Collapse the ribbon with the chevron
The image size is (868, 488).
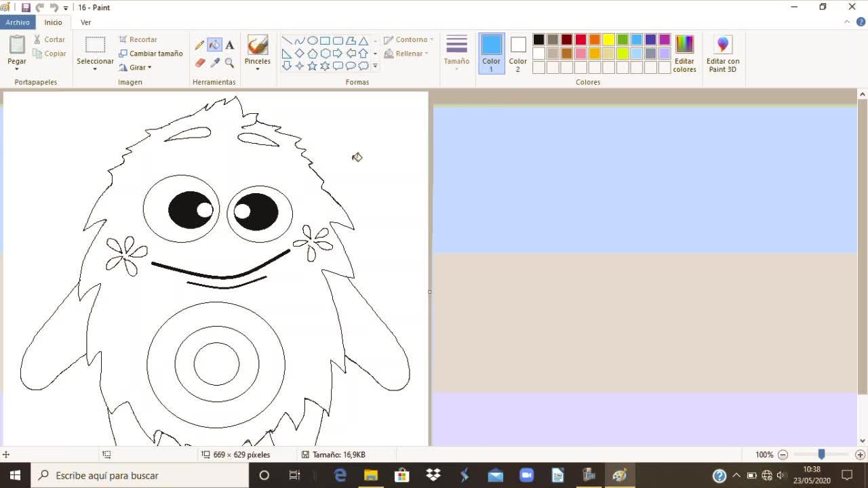pyautogui.click(x=846, y=22)
